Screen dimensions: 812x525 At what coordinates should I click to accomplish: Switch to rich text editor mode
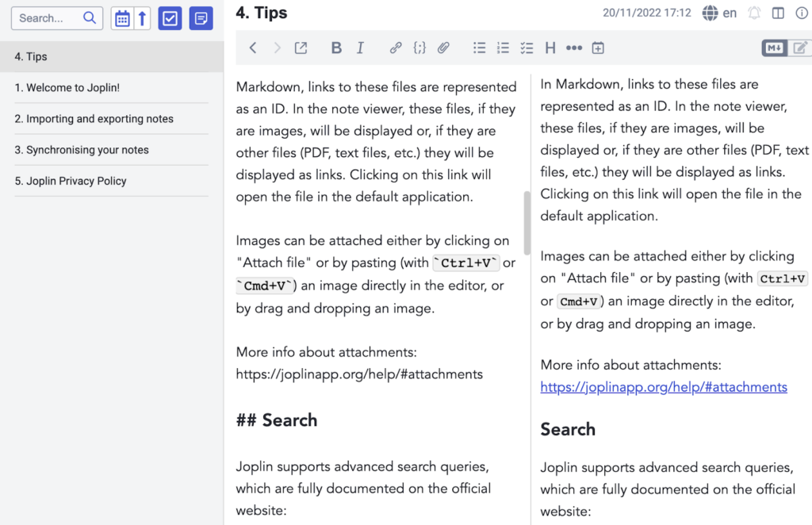(x=800, y=48)
